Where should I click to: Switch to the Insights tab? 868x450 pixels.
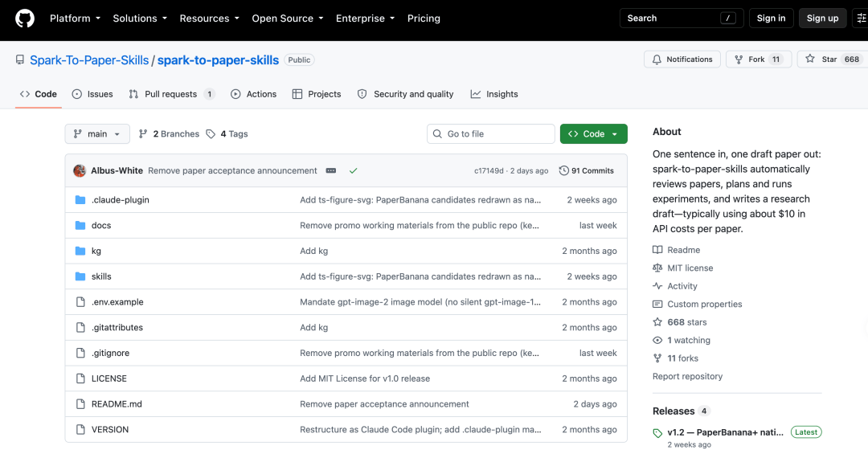494,94
